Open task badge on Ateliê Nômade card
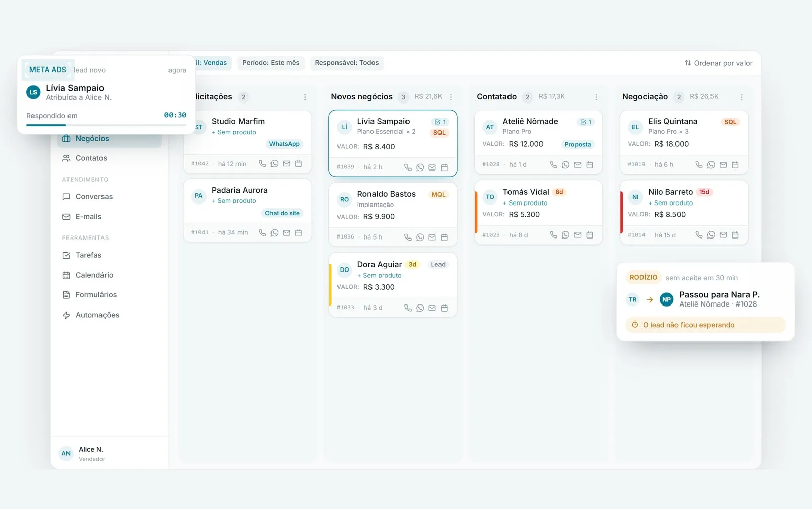Image resolution: width=812 pixels, height=509 pixels. click(x=586, y=122)
